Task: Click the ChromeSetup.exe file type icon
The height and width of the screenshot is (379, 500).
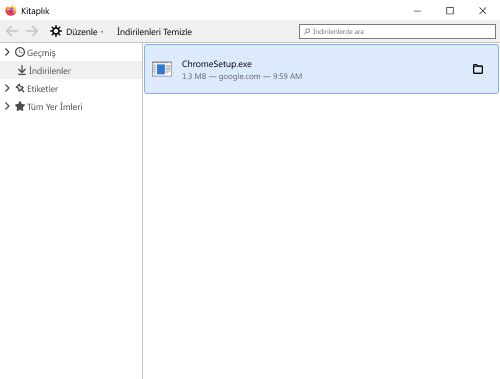Action: click(x=162, y=69)
